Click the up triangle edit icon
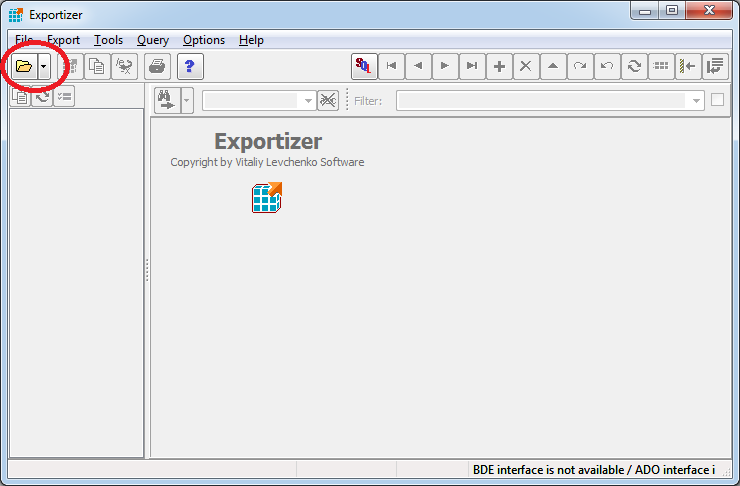 [553, 67]
